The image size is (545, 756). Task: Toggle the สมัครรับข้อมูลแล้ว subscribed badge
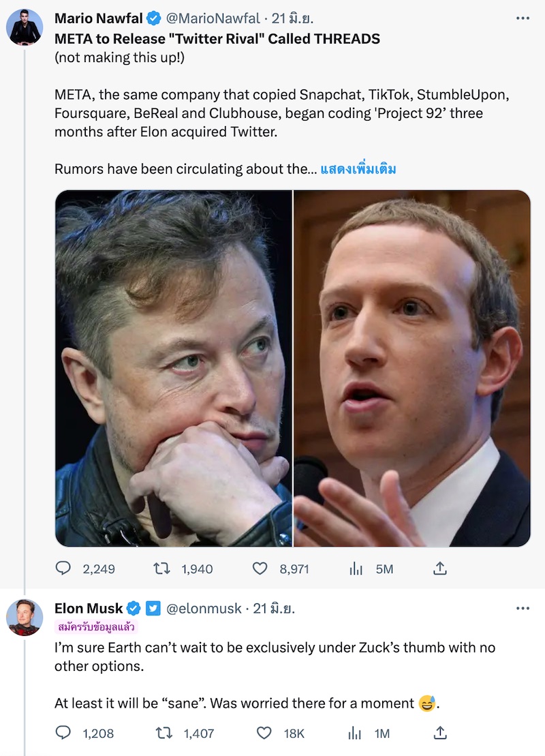pos(95,626)
